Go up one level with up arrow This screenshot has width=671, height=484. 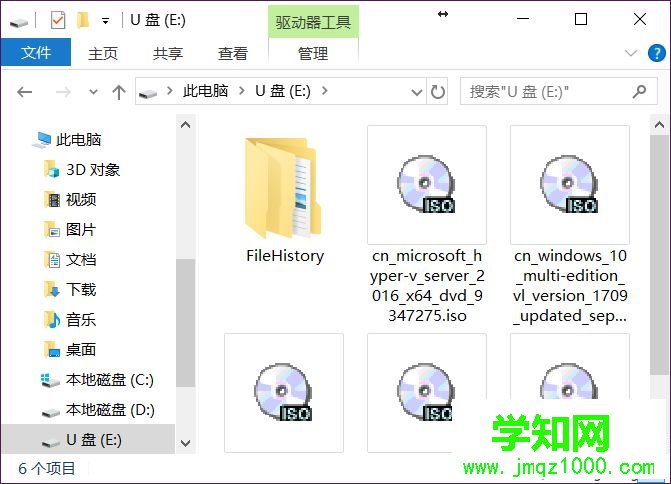(119, 92)
